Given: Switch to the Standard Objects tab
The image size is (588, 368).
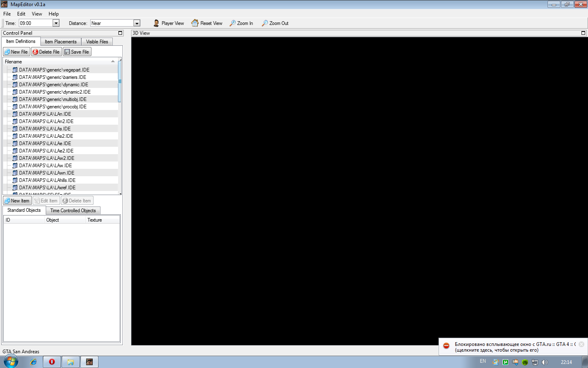Looking at the screenshot, I should [x=24, y=210].
